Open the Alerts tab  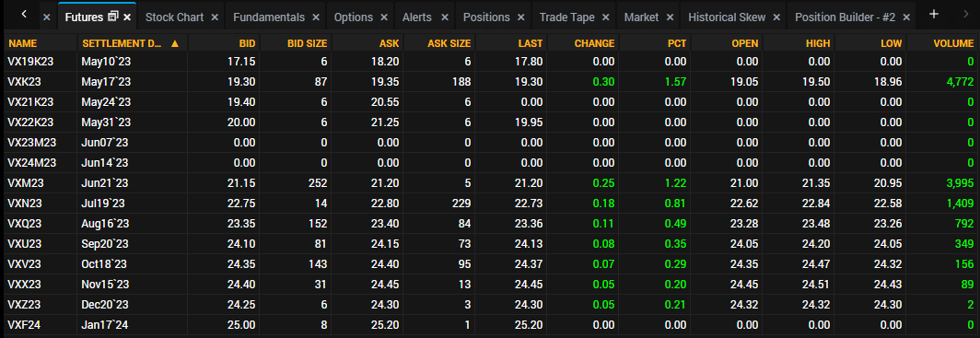(x=417, y=17)
